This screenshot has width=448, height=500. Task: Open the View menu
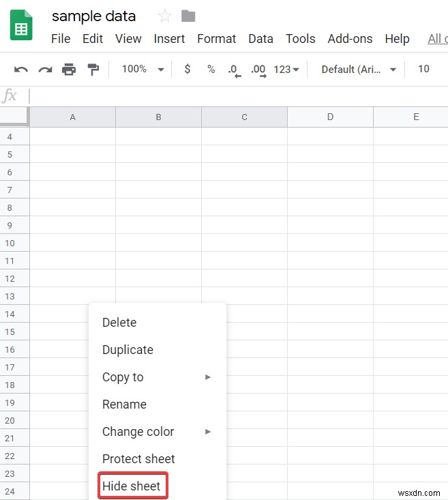128,39
